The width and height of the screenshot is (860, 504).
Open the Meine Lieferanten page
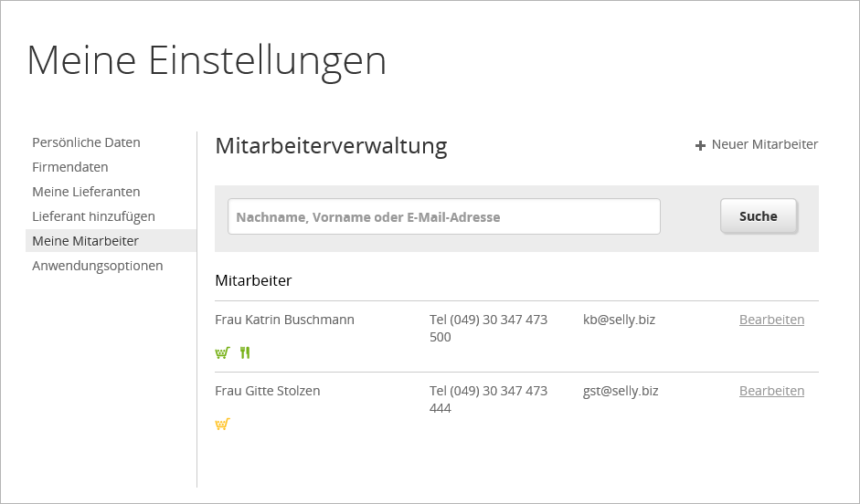point(86,192)
